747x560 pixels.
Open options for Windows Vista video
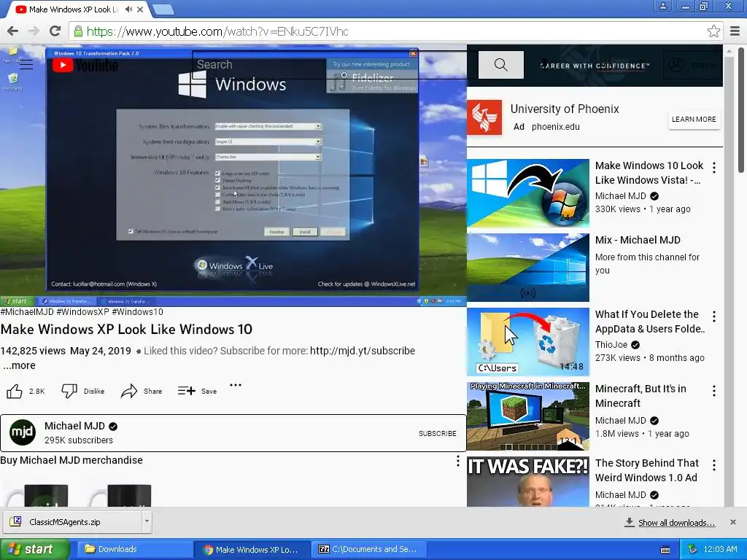(x=713, y=167)
